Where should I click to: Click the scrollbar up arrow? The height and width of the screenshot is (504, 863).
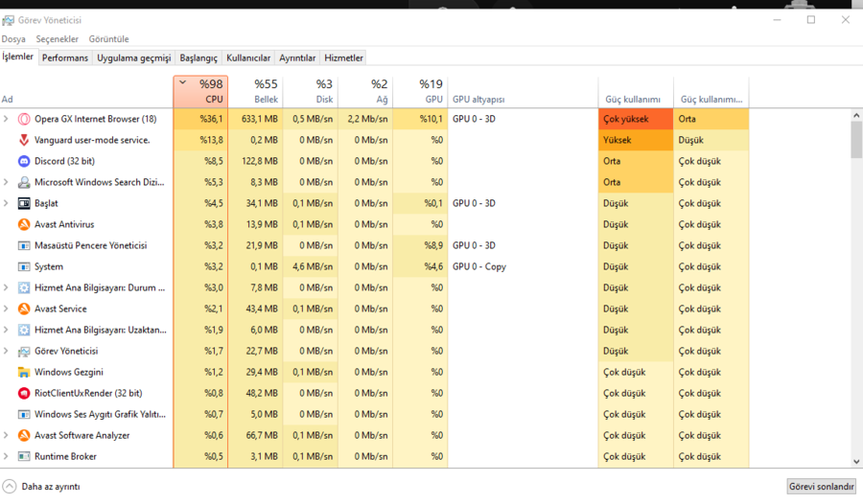tap(856, 116)
